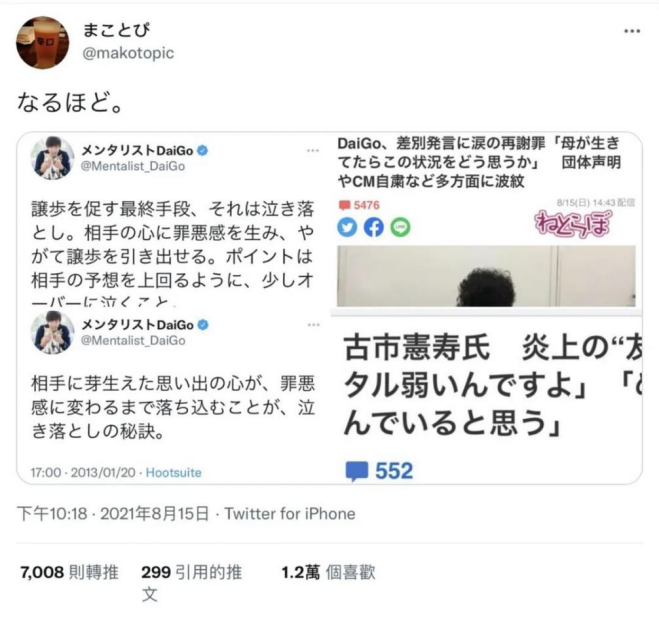Open the @makotopic handle link

pos(128,53)
